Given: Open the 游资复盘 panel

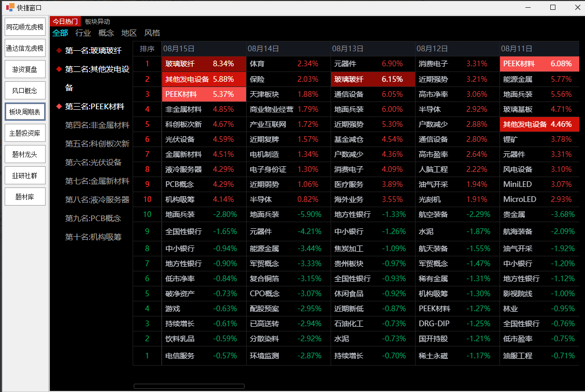Looking at the screenshot, I should point(24,69).
